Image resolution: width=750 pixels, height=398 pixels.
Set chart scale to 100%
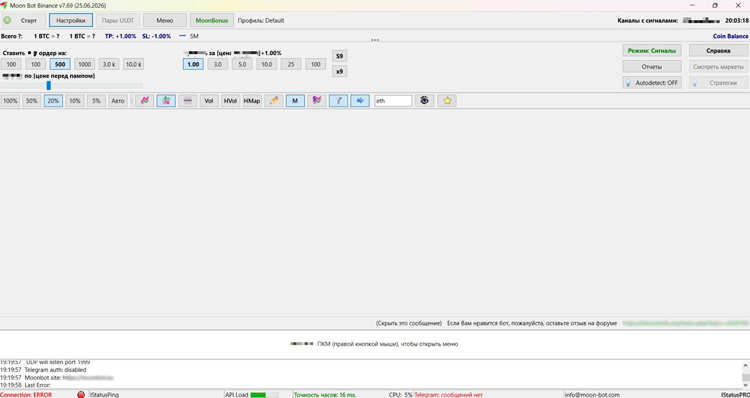point(11,101)
